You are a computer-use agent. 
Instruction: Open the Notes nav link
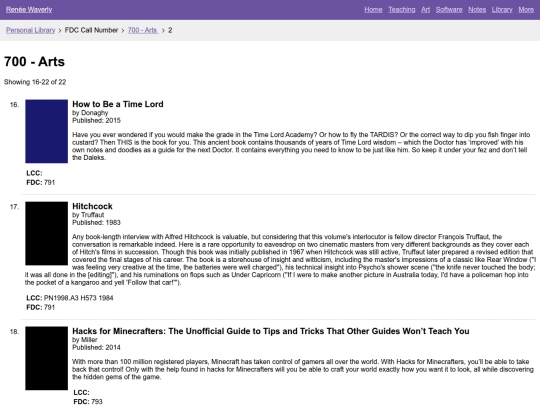pyautogui.click(x=477, y=10)
